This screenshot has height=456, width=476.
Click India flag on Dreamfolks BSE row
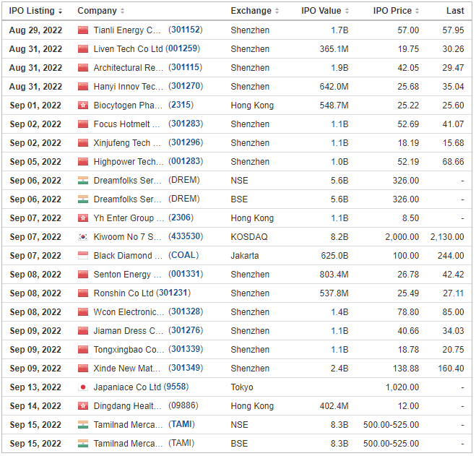tap(83, 199)
